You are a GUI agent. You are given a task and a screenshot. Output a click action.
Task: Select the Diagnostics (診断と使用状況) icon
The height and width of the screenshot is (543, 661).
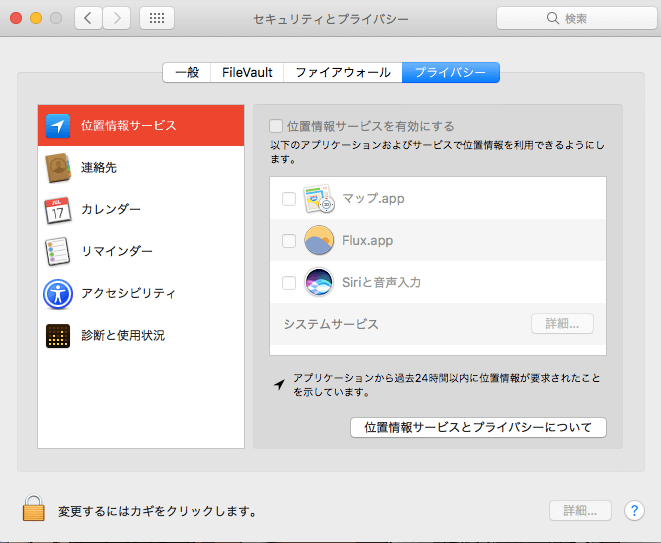[58, 336]
